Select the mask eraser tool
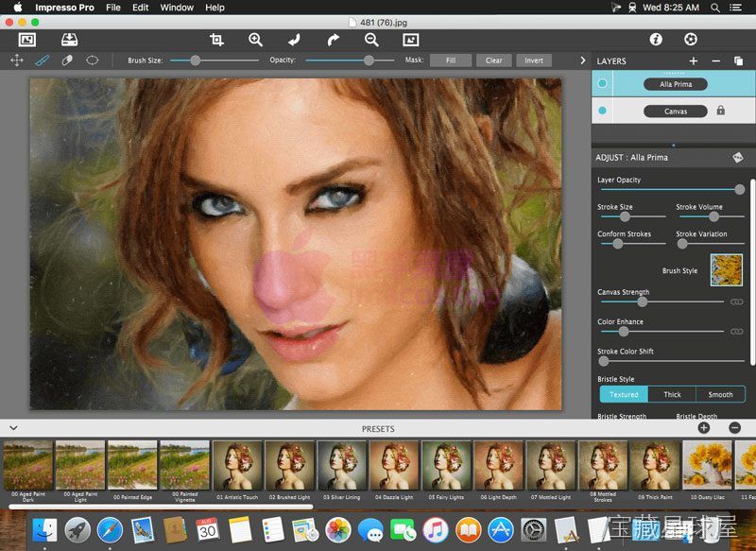Viewport: 756px width, 551px height. click(67, 60)
